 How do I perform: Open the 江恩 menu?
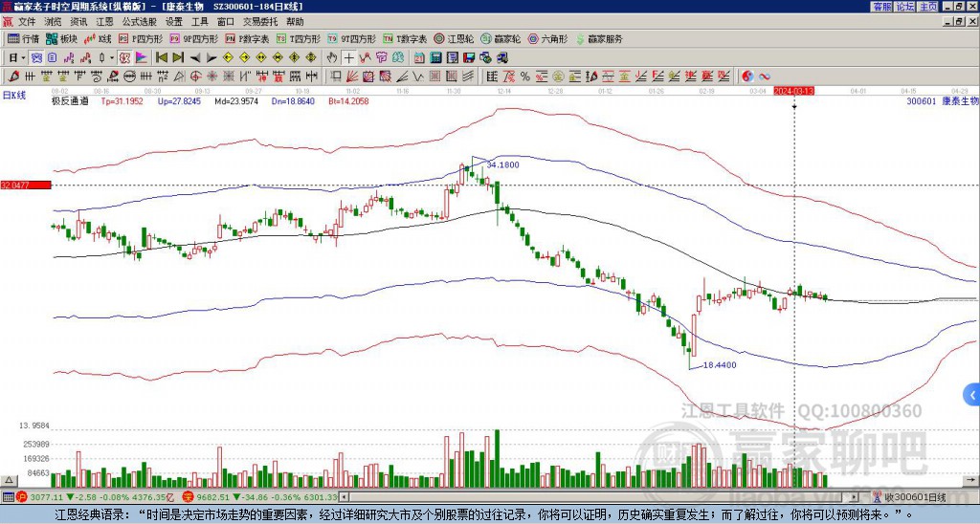click(105, 22)
